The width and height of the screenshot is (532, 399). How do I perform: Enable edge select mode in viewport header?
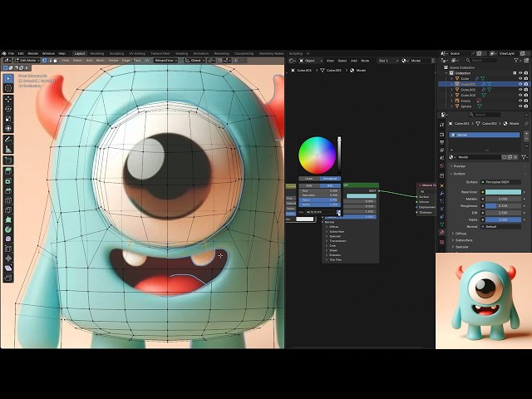click(x=50, y=61)
